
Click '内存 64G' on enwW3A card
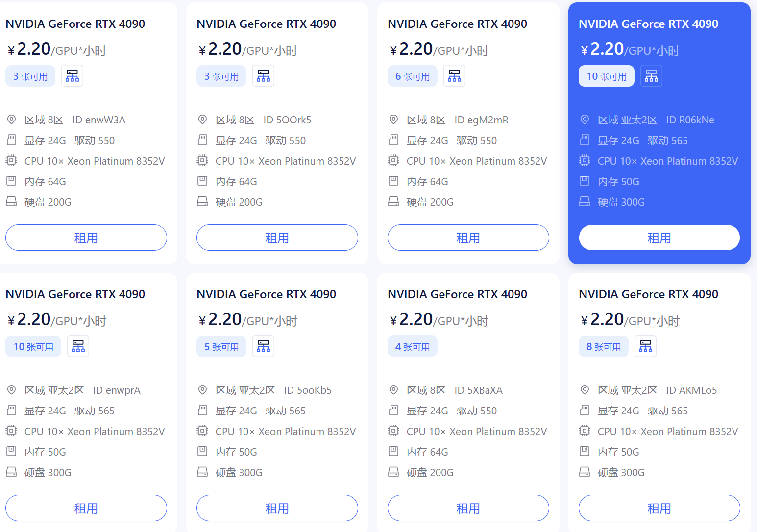45,182
